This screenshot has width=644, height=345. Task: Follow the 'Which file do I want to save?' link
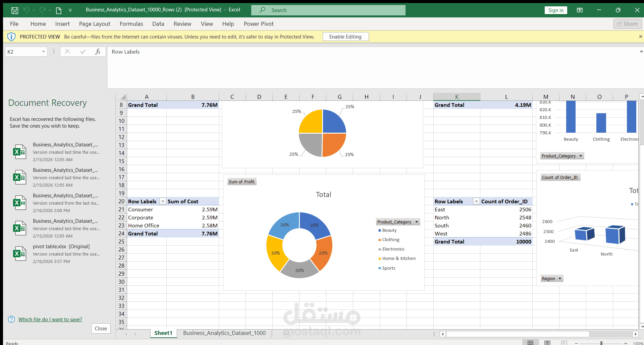50,319
